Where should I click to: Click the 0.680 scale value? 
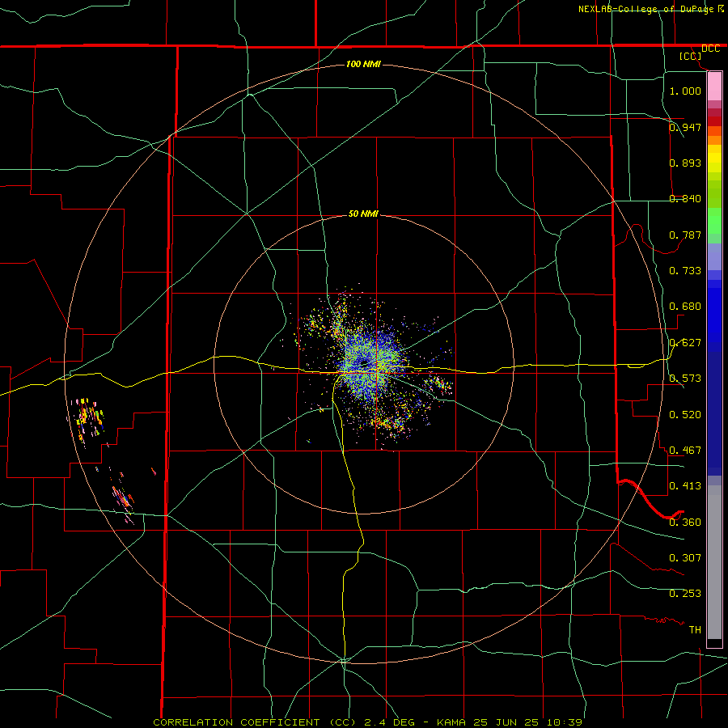[x=685, y=306]
